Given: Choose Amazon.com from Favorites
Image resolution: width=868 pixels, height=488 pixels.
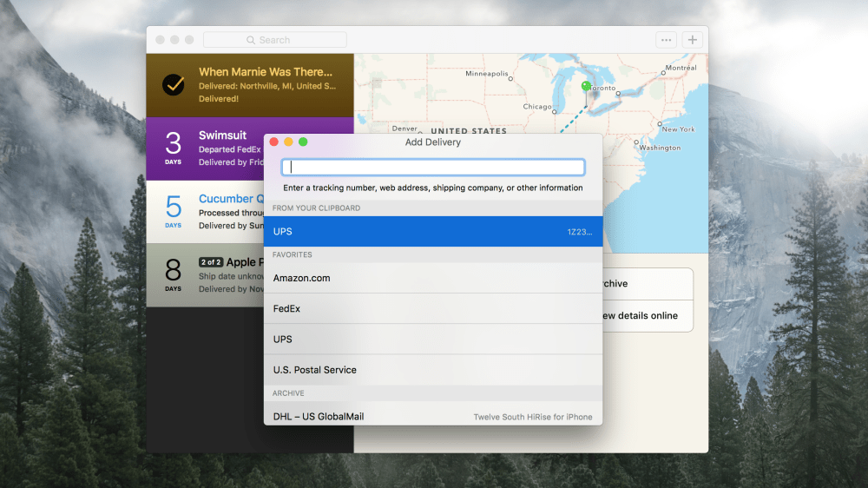Looking at the screenshot, I should point(432,278).
